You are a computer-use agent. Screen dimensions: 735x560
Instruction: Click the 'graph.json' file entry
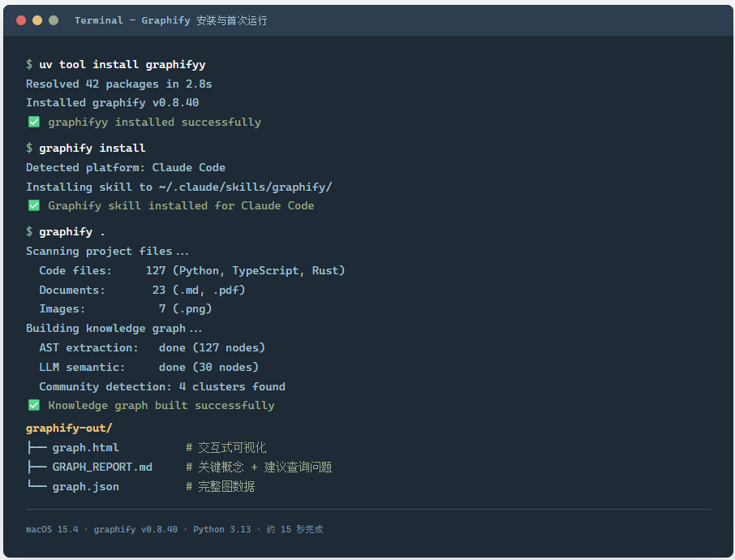click(x=85, y=487)
